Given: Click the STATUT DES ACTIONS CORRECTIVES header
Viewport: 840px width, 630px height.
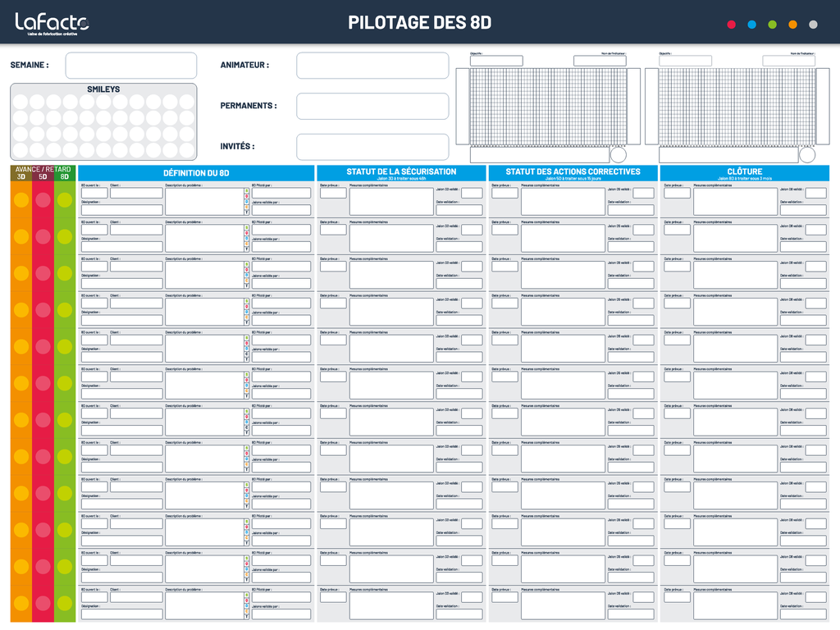Looking at the screenshot, I should point(573,173).
